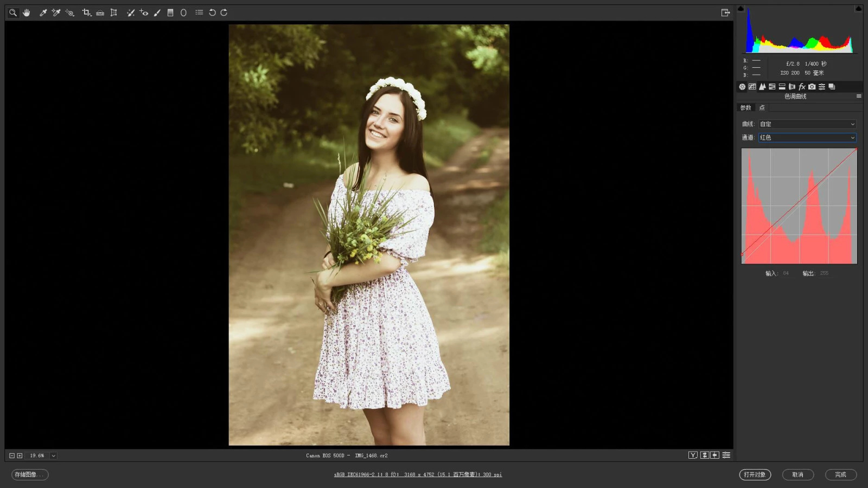Toggle shadow clipping warning in histogram
The width and height of the screenshot is (868, 488).
pyautogui.click(x=741, y=8)
